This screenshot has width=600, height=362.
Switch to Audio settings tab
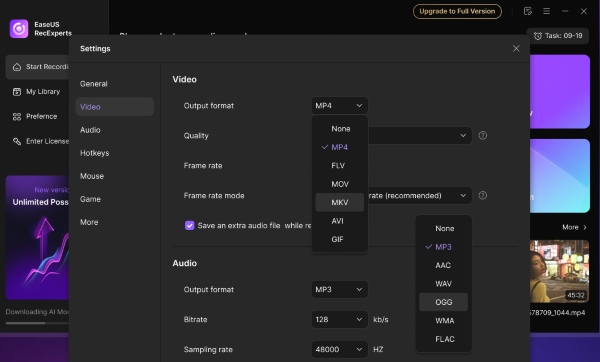pyautogui.click(x=115, y=130)
